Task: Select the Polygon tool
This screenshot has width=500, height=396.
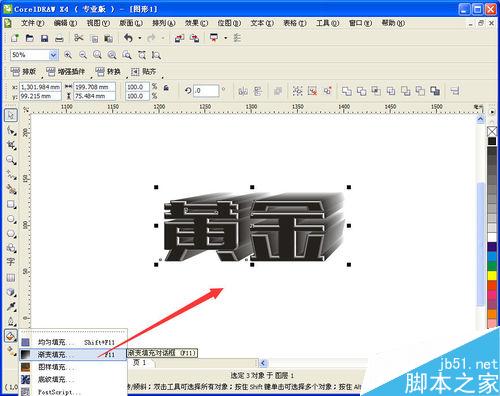Action: (11, 234)
